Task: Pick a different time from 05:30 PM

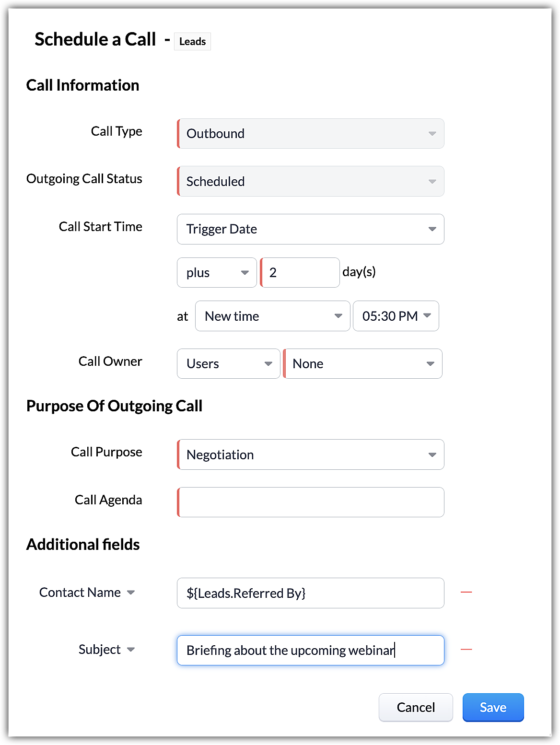Action: [x=396, y=316]
